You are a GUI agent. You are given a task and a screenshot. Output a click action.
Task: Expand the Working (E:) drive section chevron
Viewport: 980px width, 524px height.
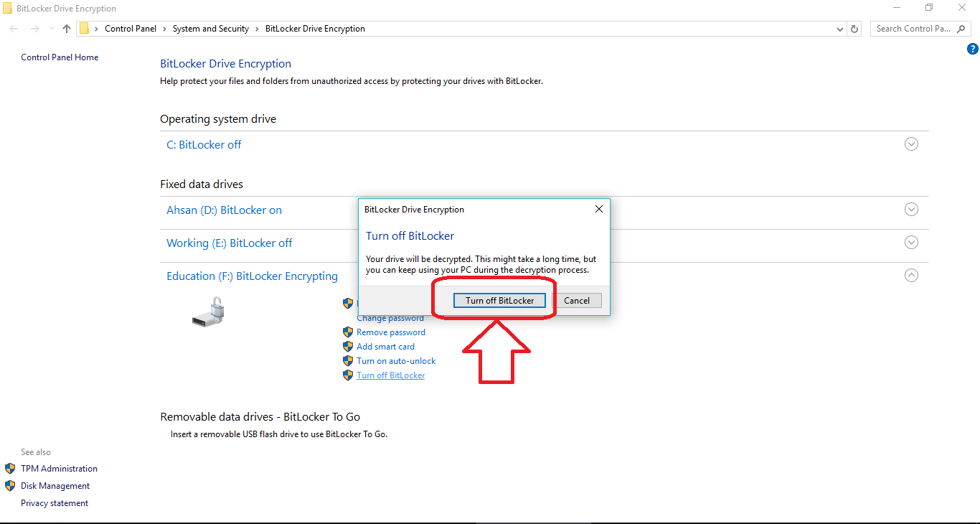tap(911, 243)
